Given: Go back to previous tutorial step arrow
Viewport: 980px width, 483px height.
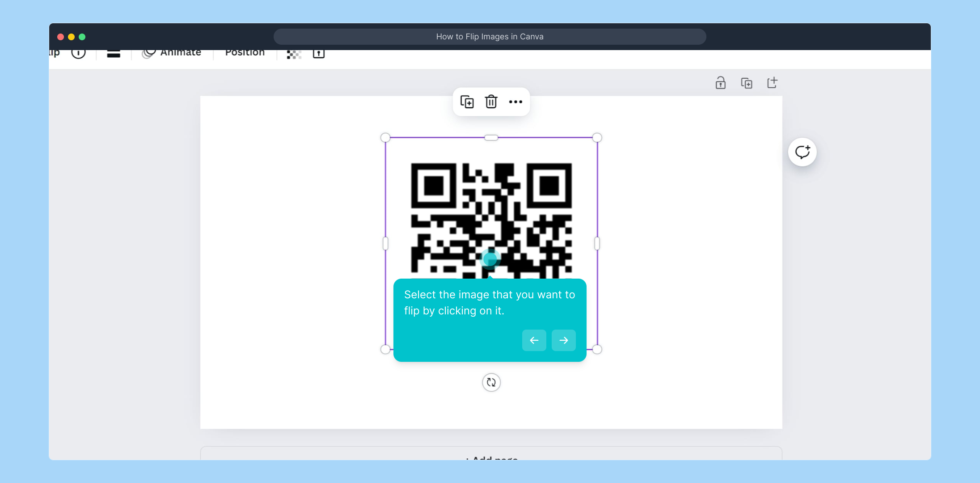Looking at the screenshot, I should pyautogui.click(x=534, y=340).
